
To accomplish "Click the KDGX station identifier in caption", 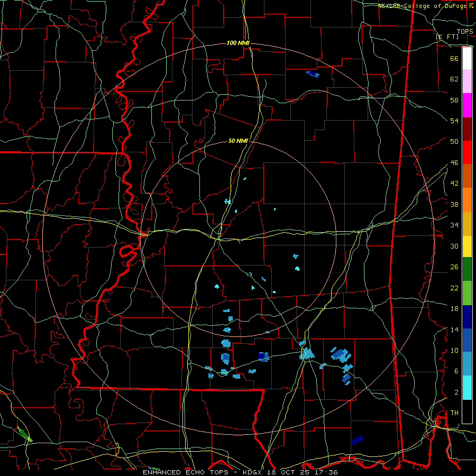I will click(x=253, y=472).
